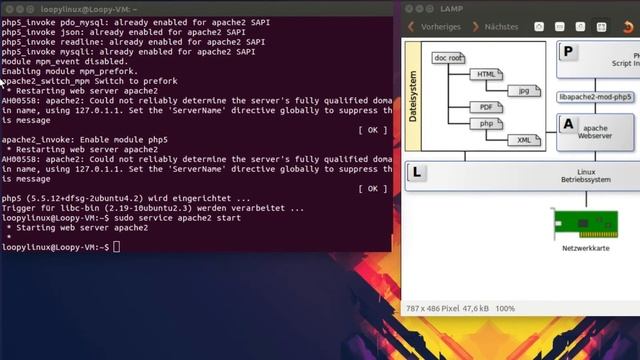The height and width of the screenshot is (360, 640).
Task: Click the 'Linux Betriebssystem' block in diagram
Action: tap(522, 176)
